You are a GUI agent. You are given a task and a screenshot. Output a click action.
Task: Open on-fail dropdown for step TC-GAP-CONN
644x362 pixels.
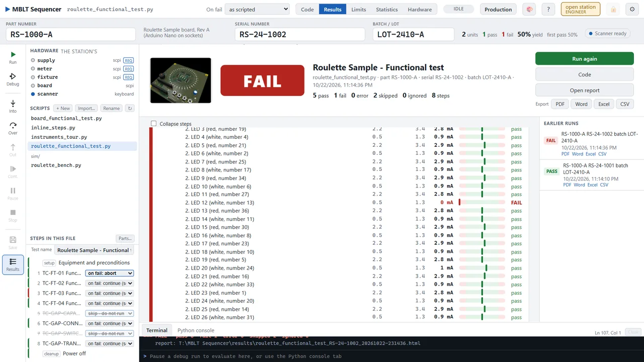[109, 323]
